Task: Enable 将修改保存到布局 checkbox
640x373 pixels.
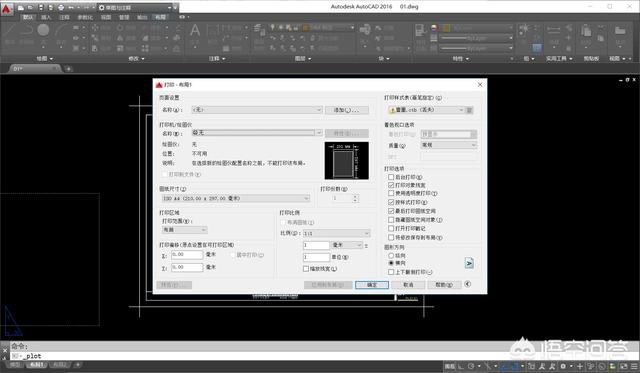Action: click(391, 238)
